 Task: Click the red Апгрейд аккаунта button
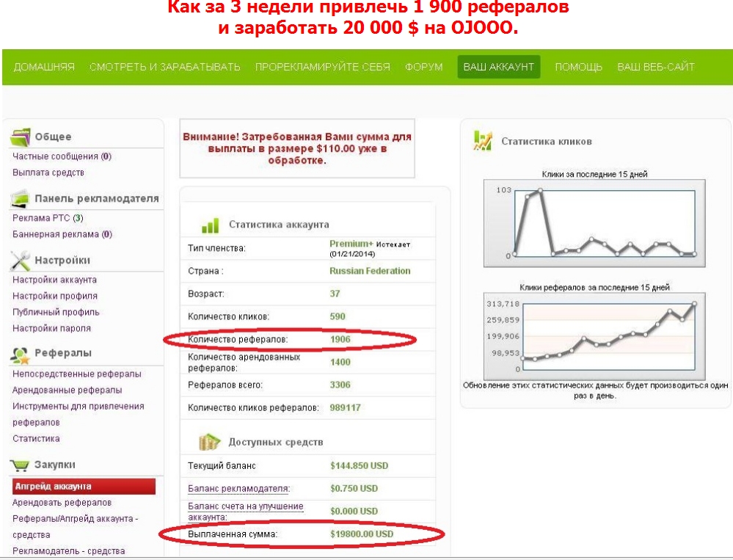[x=84, y=486]
